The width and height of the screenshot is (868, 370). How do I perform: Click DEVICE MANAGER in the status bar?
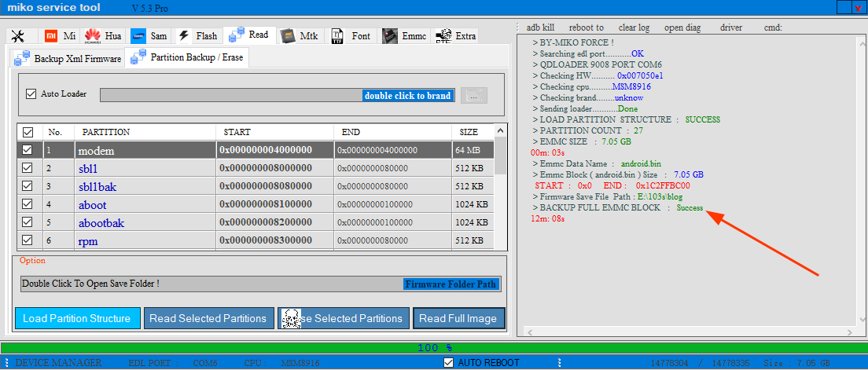point(58,363)
